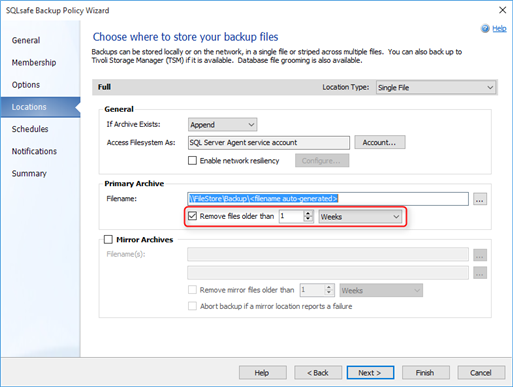Browse for the first mirror filename
The height and width of the screenshot is (387, 513).
coord(480,255)
